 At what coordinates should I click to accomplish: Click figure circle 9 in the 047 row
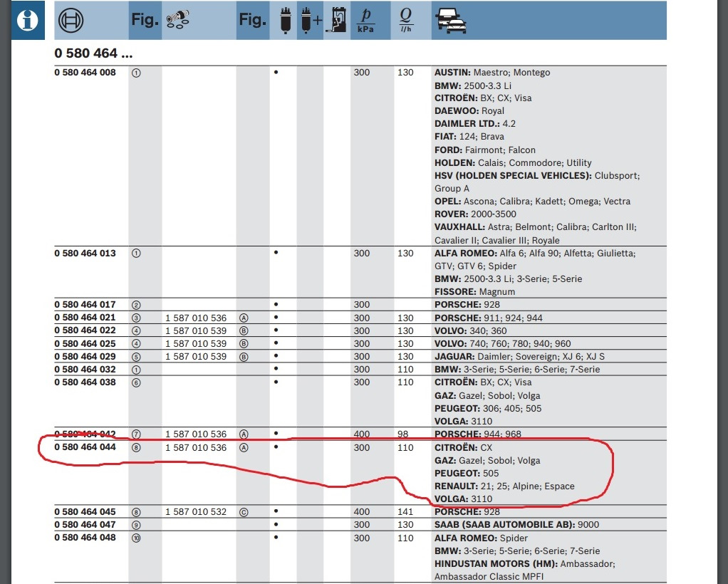pos(136,525)
